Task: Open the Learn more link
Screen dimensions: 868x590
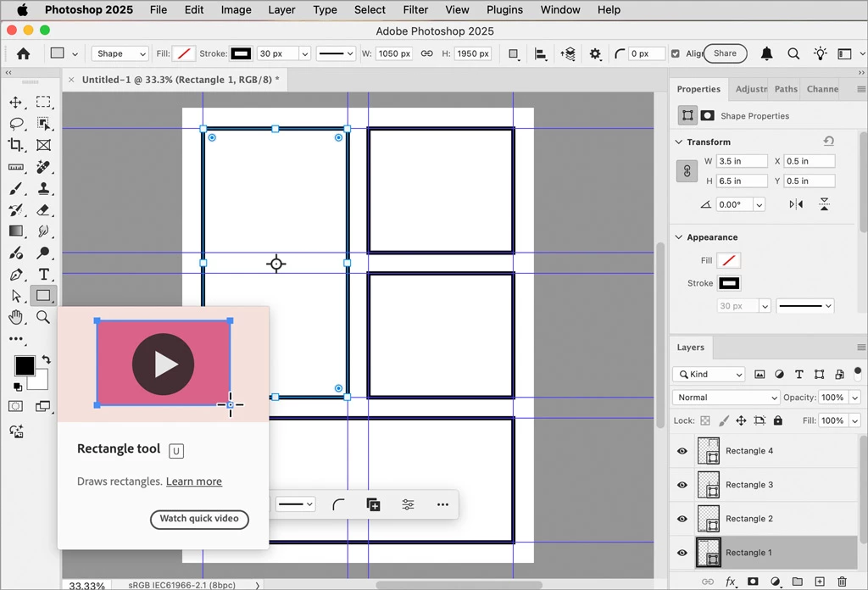Action: [194, 481]
